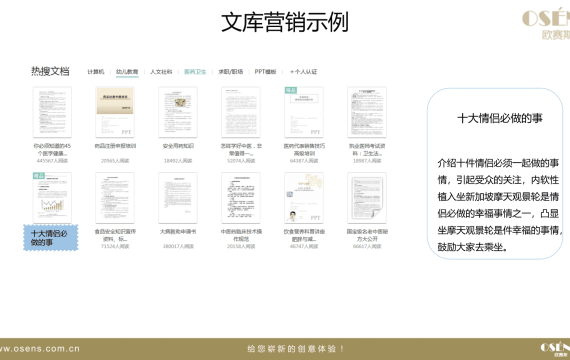Open the 中医药临床技术操作规范 thumbnail

click(x=241, y=197)
